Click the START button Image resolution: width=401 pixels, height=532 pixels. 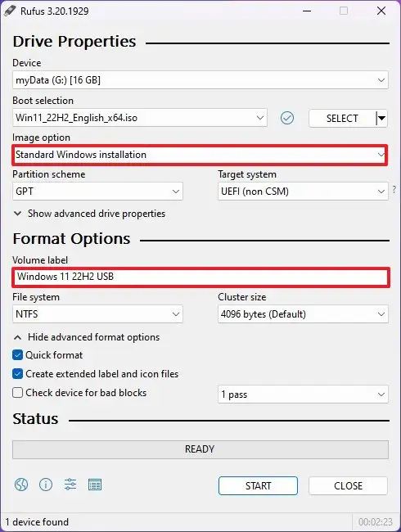click(258, 486)
